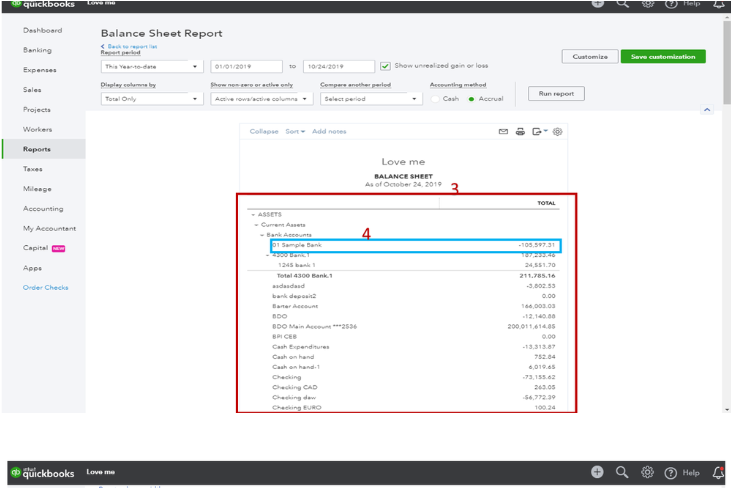Collapse the ASSETS section
This screenshot has height=488, width=731.
[253, 215]
